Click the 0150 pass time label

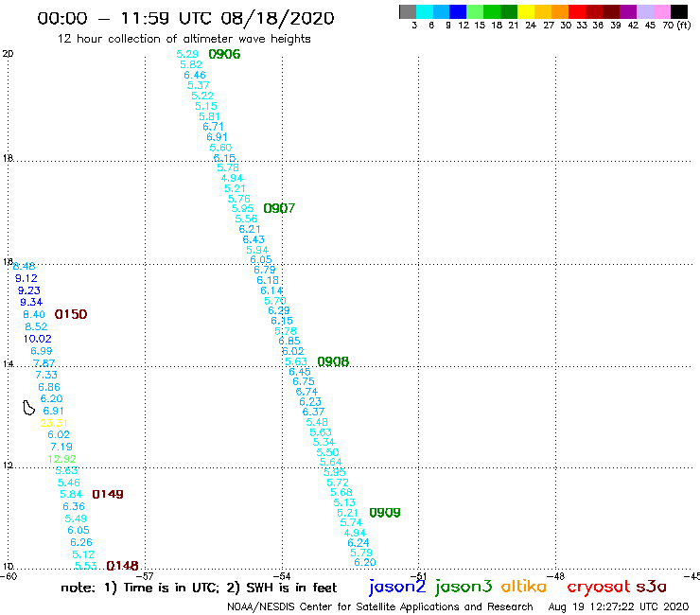[71, 314]
